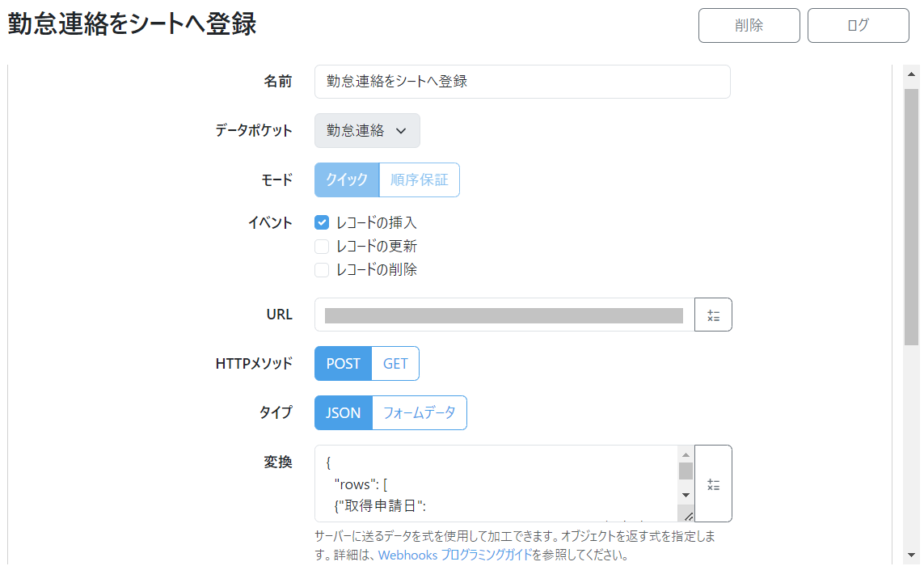Viewport: 924px width, 566px height.
Task: Open formula editor beside the URL field
Action: point(713,315)
